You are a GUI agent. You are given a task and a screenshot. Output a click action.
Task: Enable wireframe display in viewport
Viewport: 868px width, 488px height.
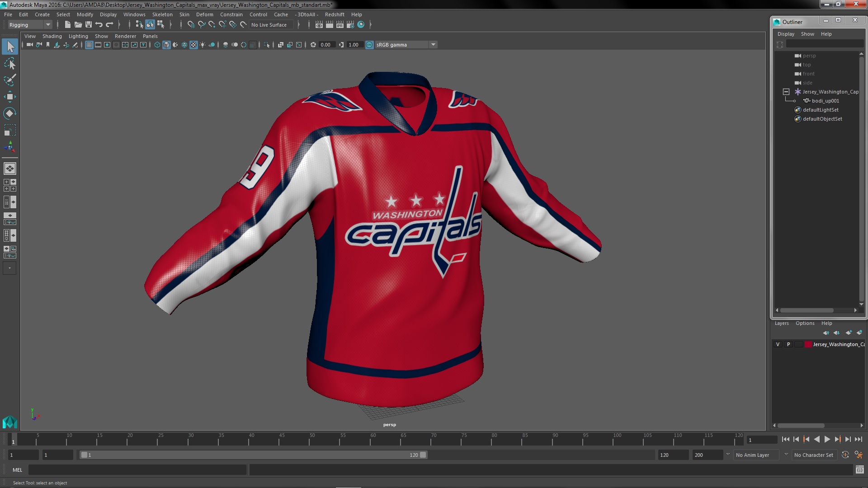157,45
